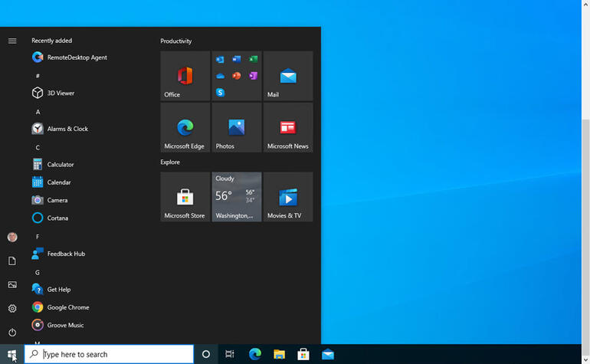Launch Microsoft Edge from the taskbar
Viewport: 590px width, 364px height.
[x=255, y=354]
